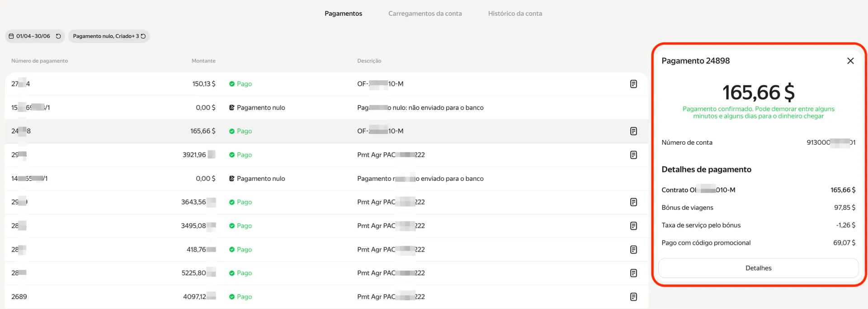
Task: Click the Bónus de viagens 97,85 $ amount
Action: (x=844, y=208)
